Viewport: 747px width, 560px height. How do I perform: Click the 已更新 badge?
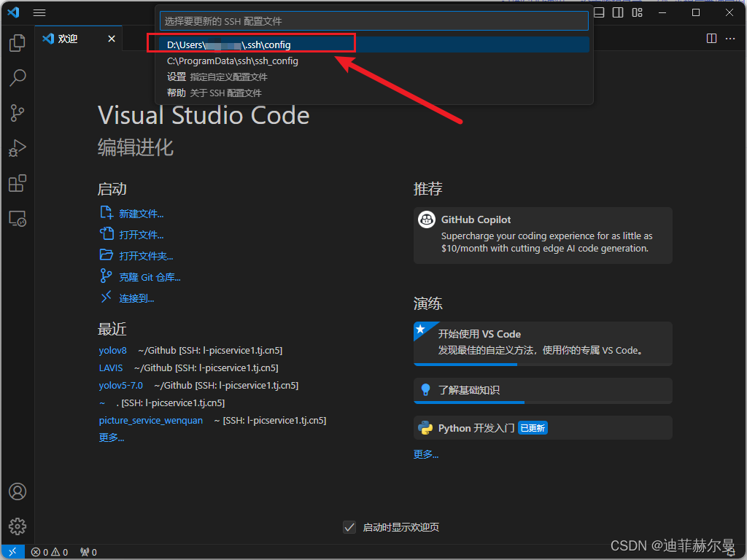533,428
